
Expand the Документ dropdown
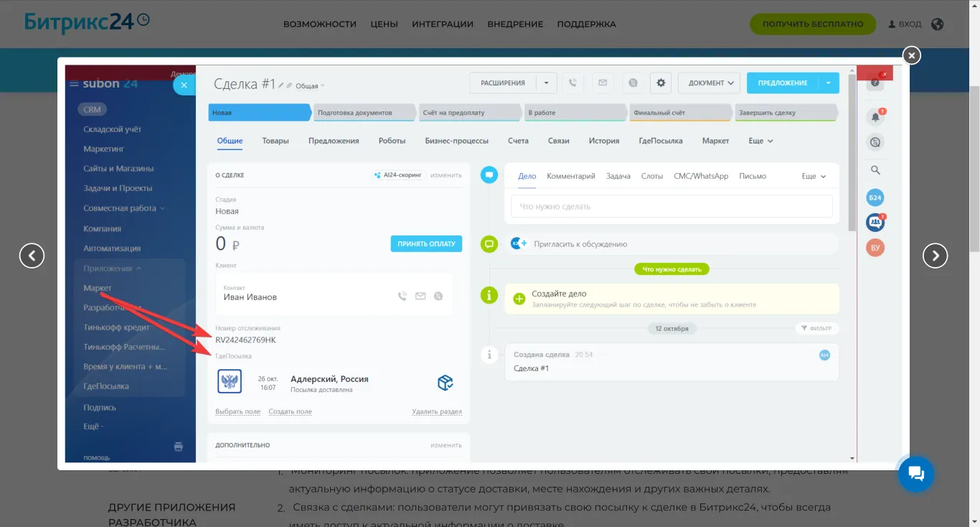coord(710,83)
